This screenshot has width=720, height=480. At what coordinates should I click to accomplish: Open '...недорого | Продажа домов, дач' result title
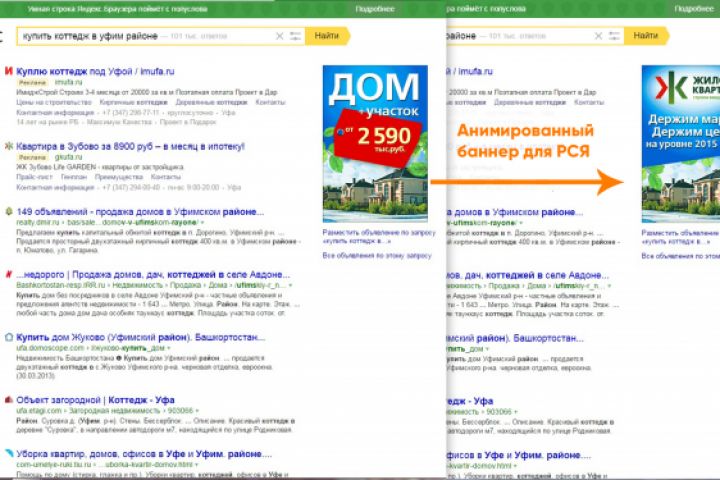(x=153, y=274)
